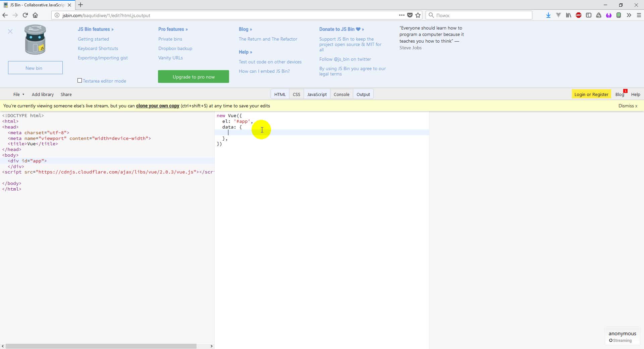This screenshot has height=349, width=644.
Task: Go to the browser home page icon
Action: coord(35,15)
